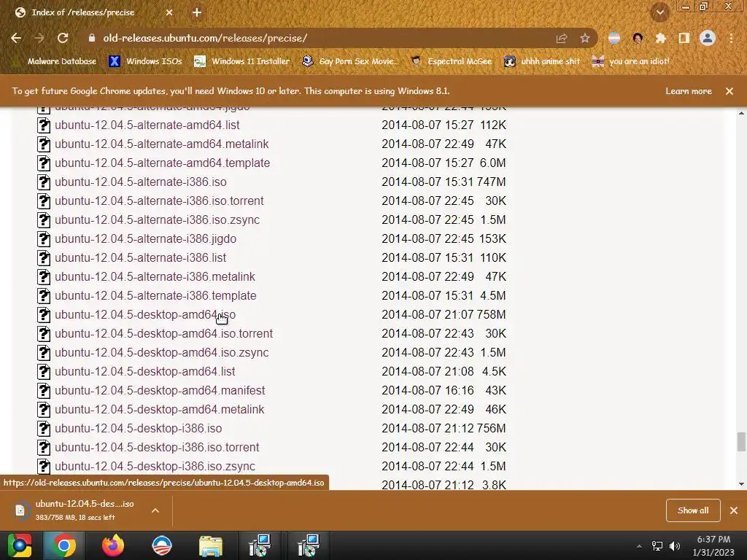747x560 pixels.
Task: Open File Explorer from the taskbar
Action: click(211, 545)
